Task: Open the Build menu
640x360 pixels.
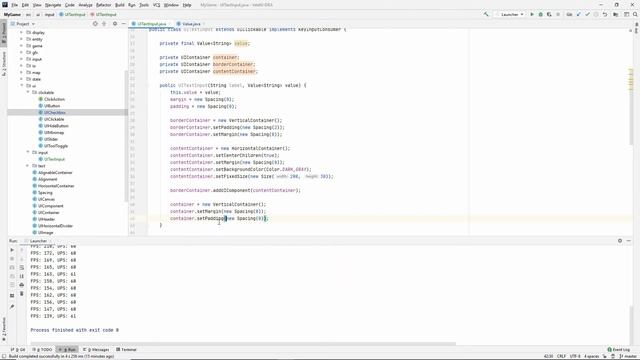Action: (x=120, y=5)
